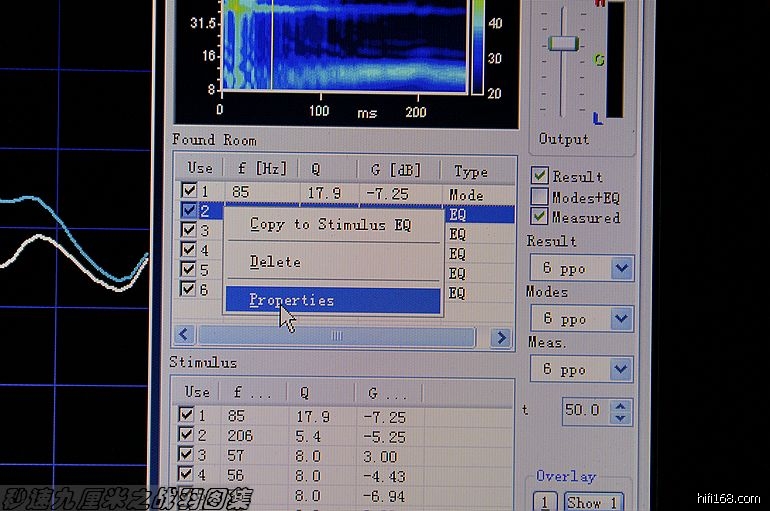Screen dimensions: 770x511
Task: Enable the Modes+EQ checkbox
Action: [x=540, y=197]
